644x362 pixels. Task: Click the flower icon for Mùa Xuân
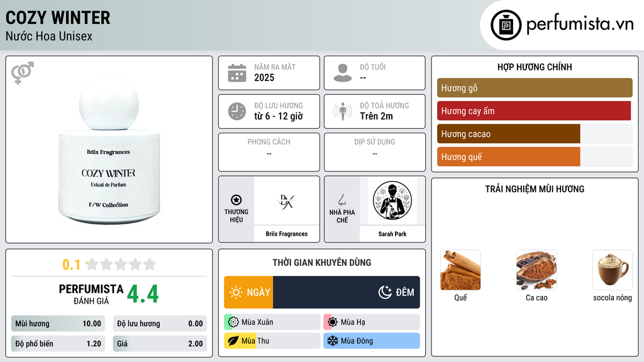tap(233, 322)
